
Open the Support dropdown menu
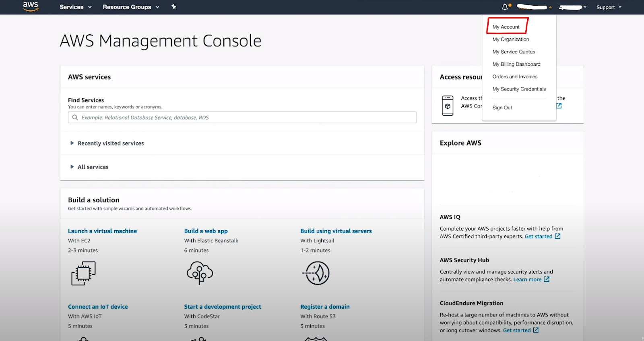tap(609, 7)
